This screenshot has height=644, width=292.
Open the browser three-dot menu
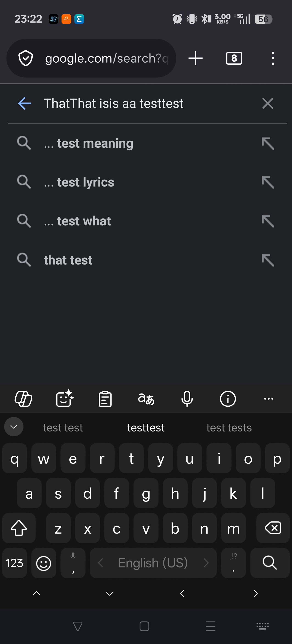point(273,58)
